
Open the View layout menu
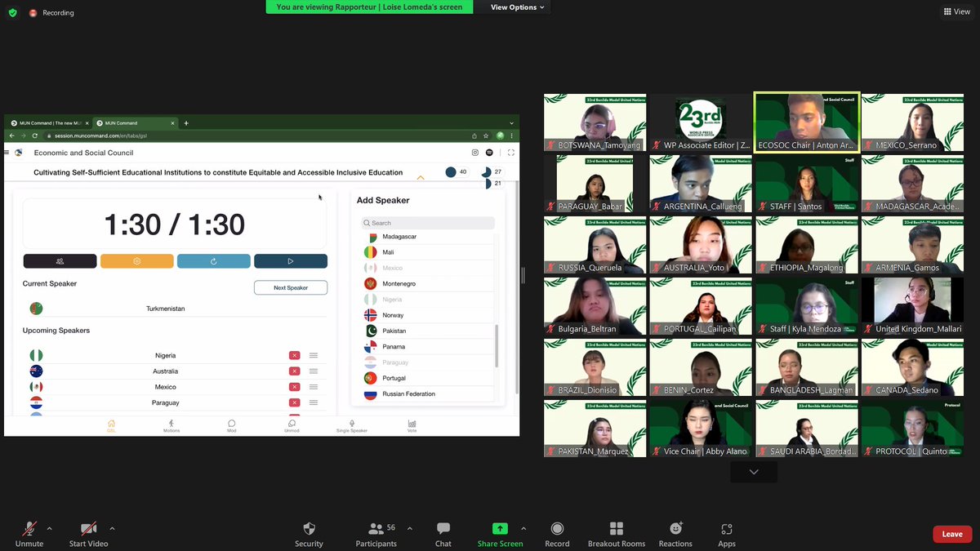[x=956, y=11]
